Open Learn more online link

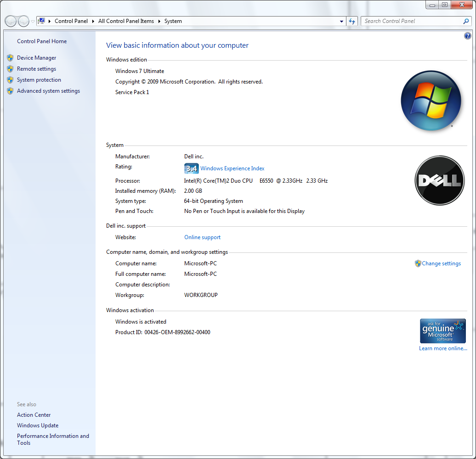443,348
